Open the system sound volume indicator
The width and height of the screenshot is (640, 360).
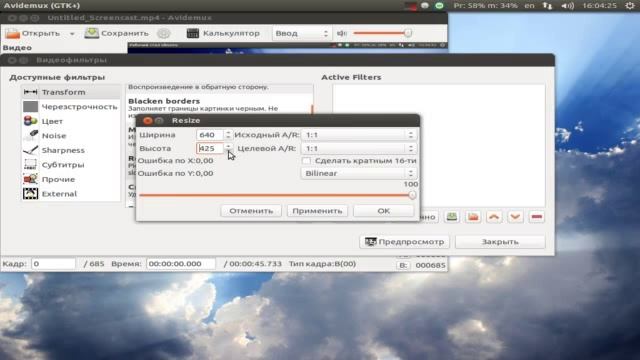pyautogui.click(x=567, y=6)
